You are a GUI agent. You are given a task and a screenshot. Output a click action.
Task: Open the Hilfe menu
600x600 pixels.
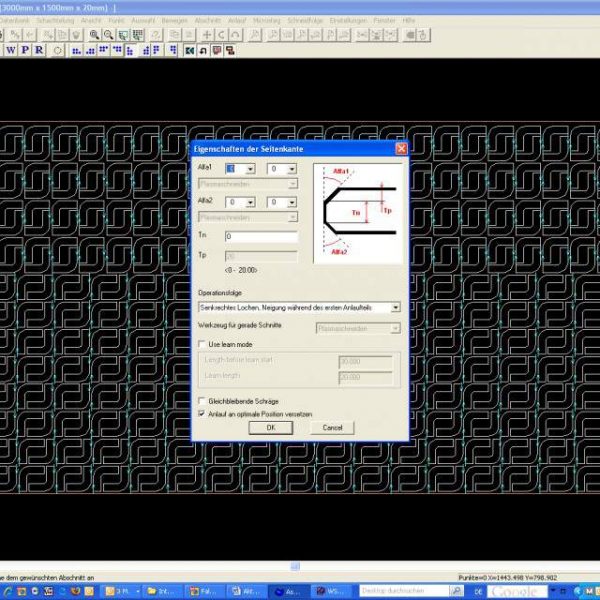[x=409, y=20]
